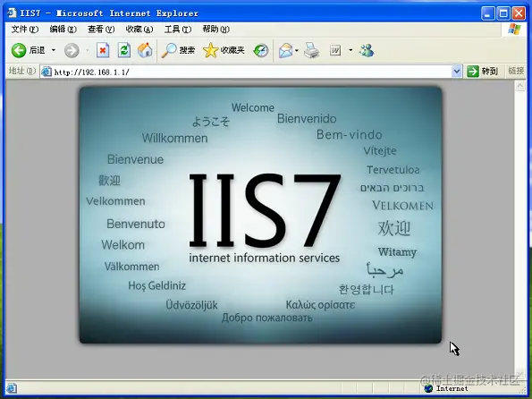Screen dimensions: 532x399
Task: Open the Mail envelope icon
Action: (286, 51)
